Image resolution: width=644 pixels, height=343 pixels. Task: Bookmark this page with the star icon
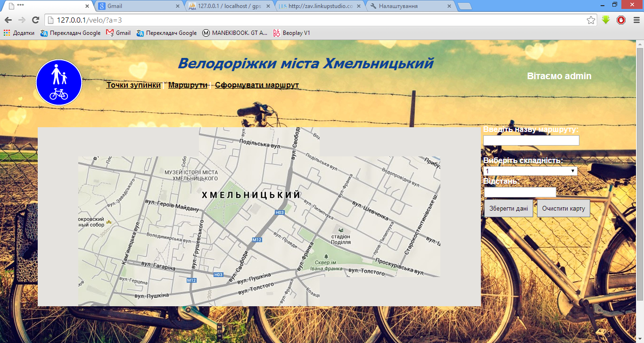pos(591,20)
